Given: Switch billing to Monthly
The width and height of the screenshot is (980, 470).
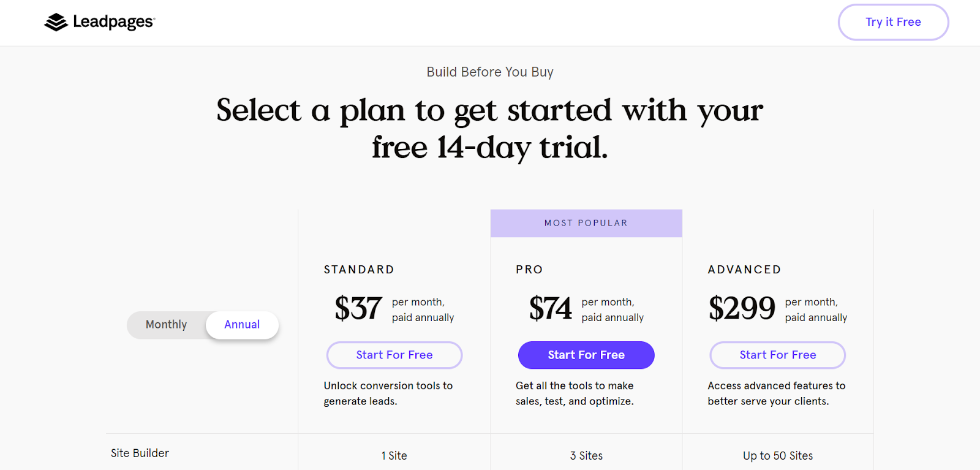Looking at the screenshot, I should (x=166, y=325).
